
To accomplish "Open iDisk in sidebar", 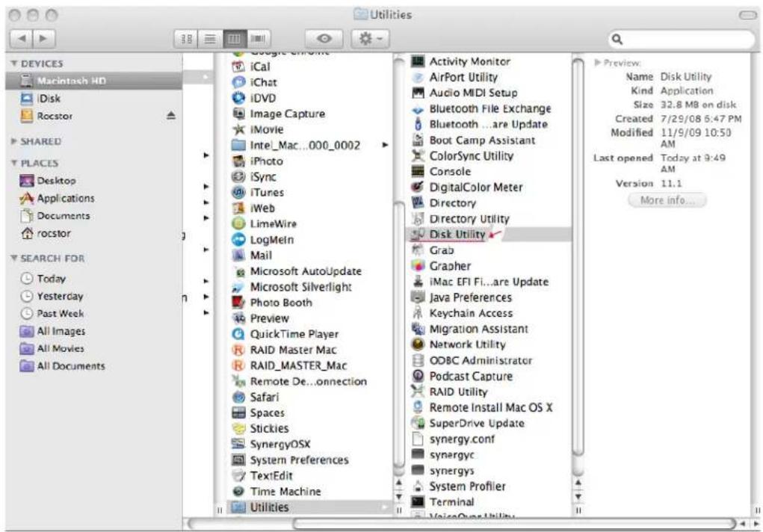I will click(41, 99).
